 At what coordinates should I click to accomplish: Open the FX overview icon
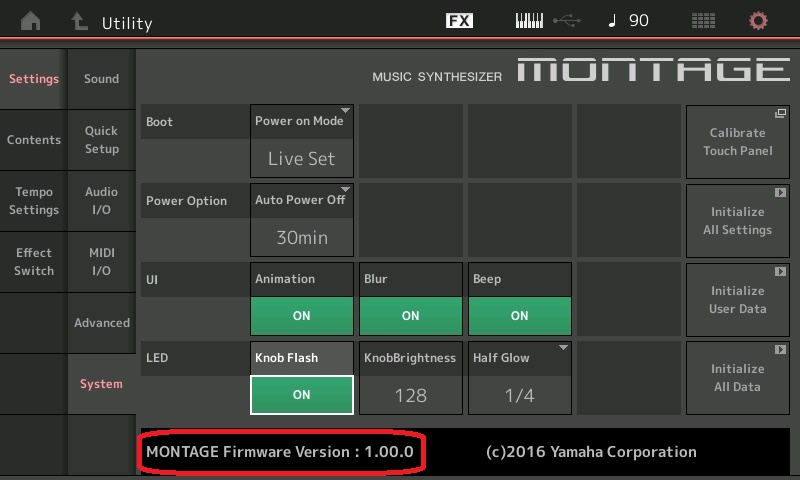click(459, 21)
